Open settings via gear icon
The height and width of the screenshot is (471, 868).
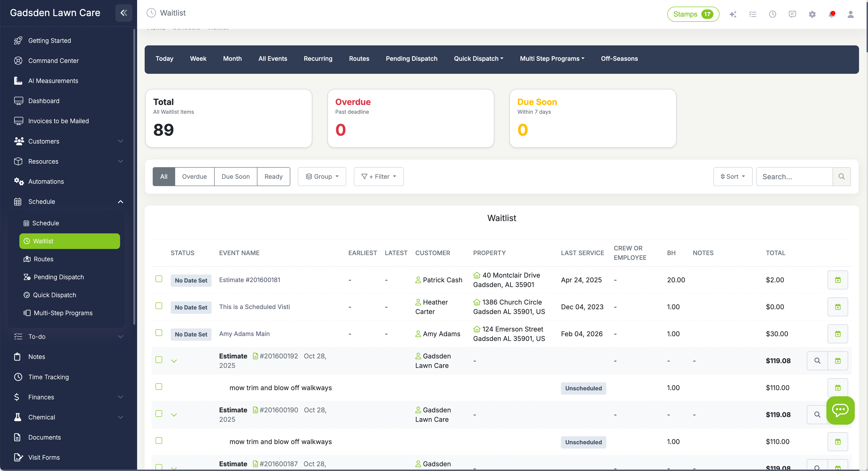click(812, 14)
